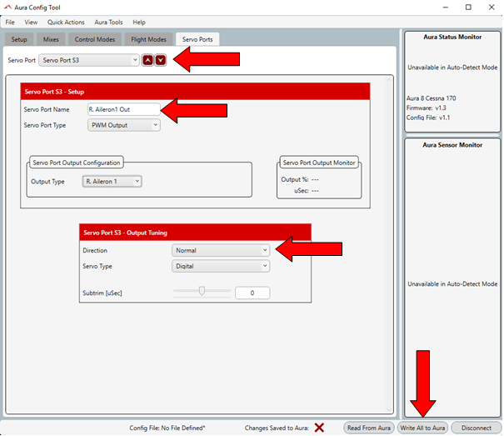Open the Quick Actions menu
This screenshot has width=504, height=436.
66,22
